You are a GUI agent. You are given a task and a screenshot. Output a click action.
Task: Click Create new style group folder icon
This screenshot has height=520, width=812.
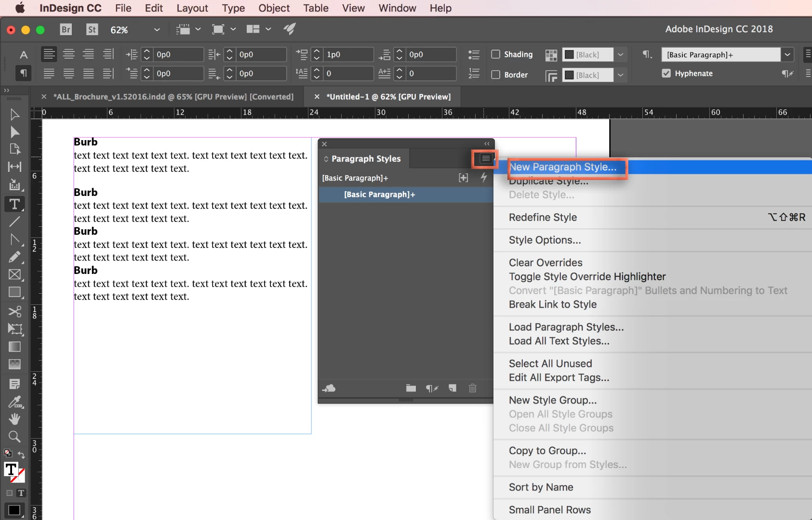pyautogui.click(x=411, y=388)
